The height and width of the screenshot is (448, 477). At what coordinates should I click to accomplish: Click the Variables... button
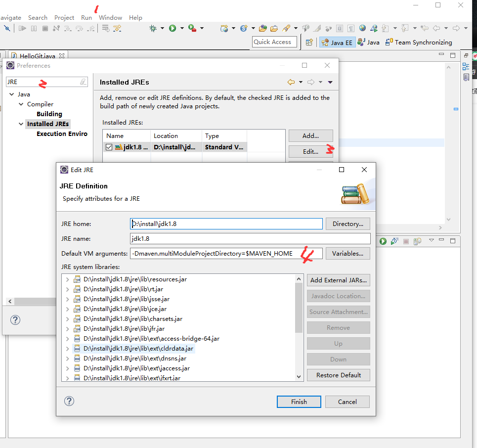[347, 254]
